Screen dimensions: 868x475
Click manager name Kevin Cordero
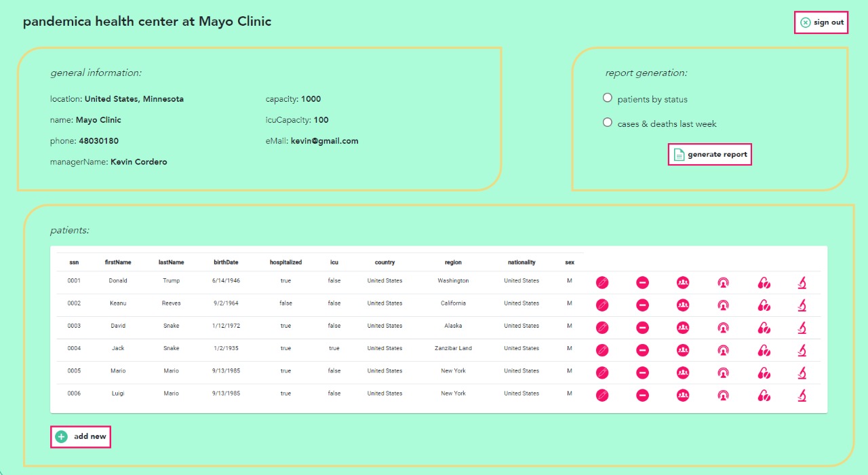[139, 162]
